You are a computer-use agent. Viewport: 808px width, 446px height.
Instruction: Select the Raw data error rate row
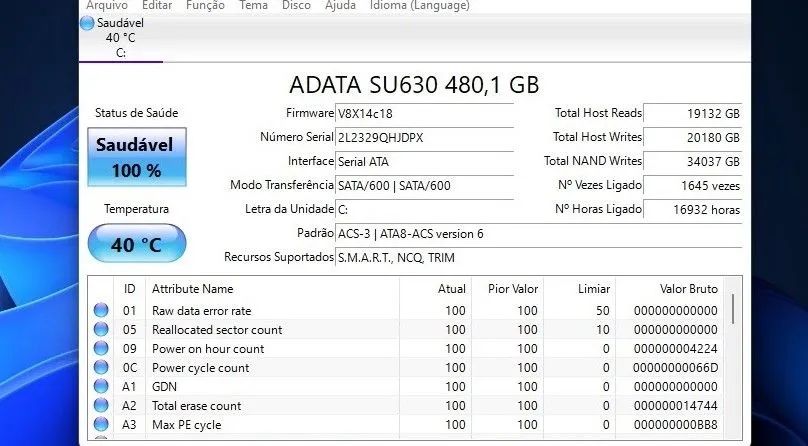406,311
